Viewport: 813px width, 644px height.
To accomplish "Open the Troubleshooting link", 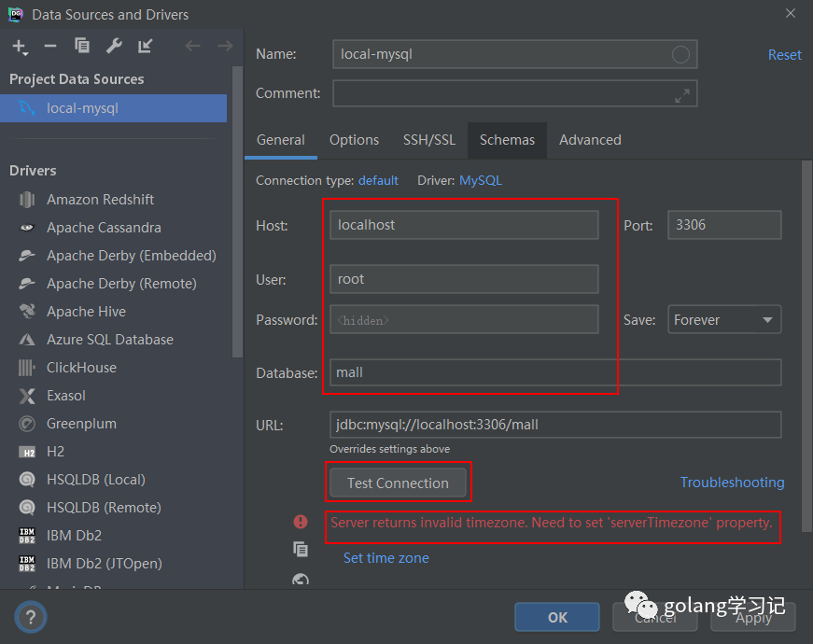I will click(x=732, y=483).
